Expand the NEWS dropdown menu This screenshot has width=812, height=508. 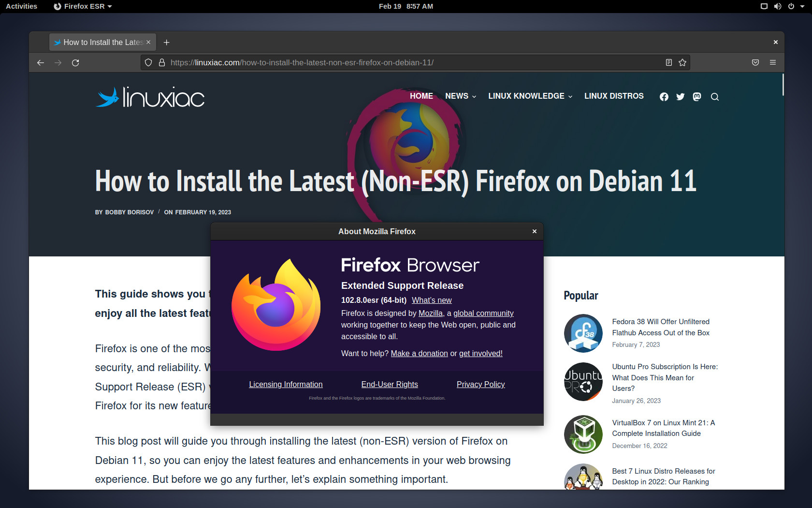coord(461,96)
